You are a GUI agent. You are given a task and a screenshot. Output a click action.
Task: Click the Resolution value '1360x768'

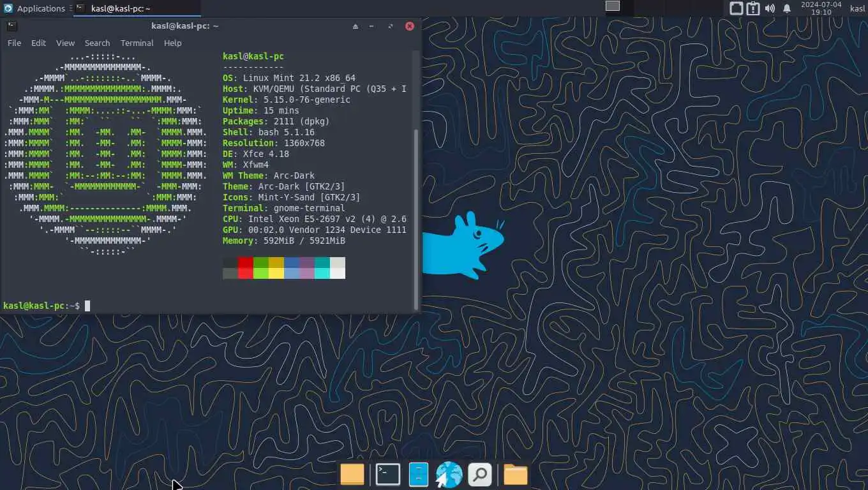coord(304,143)
